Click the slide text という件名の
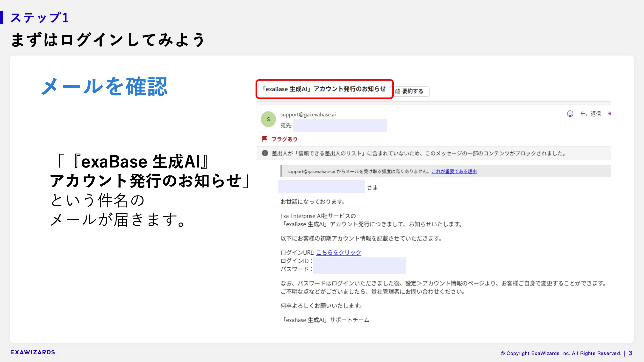This screenshot has width=644, height=362. click(98, 200)
